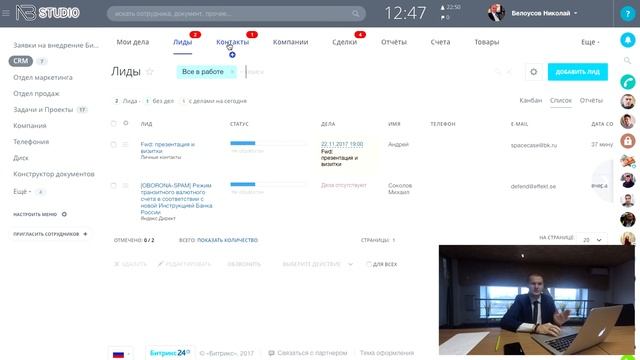640x360 pixels.
Task: Open the Счета tab
Action: (440, 42)
